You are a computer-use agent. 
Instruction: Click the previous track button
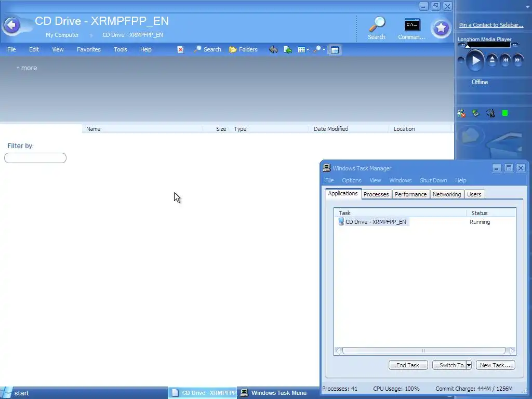506,60
